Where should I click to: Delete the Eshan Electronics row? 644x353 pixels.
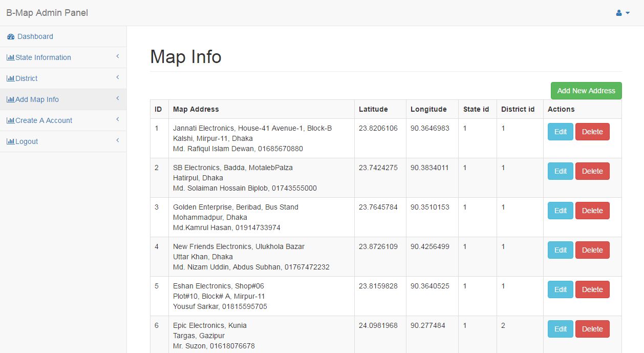coord(592,289)
